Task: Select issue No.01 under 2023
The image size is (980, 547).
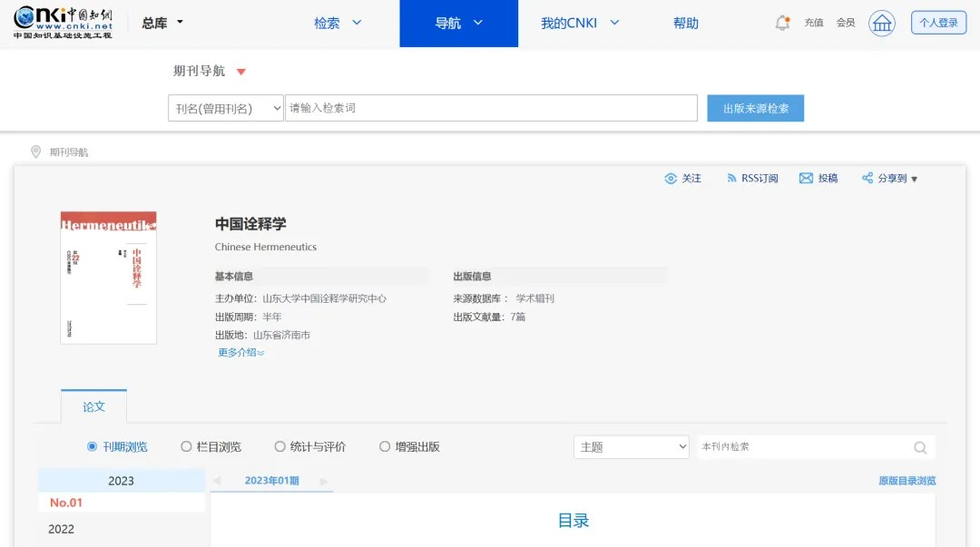Action: click(x=66, y=503)
